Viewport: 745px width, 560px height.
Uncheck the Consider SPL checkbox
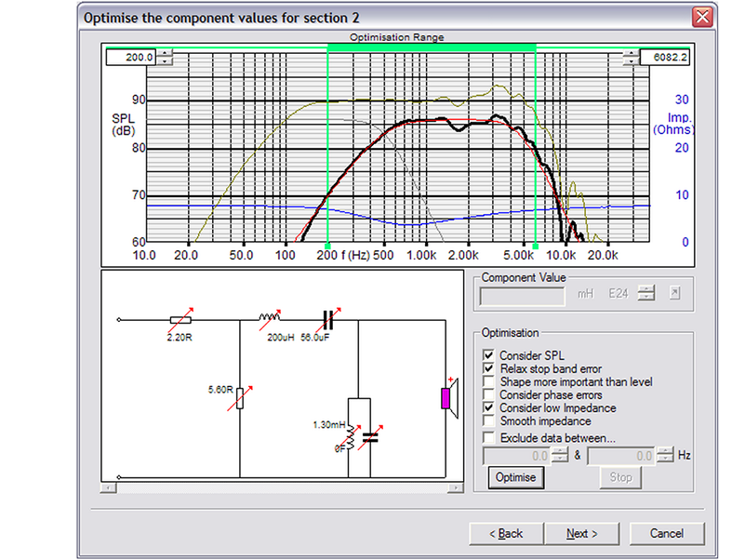pos(489,355)
